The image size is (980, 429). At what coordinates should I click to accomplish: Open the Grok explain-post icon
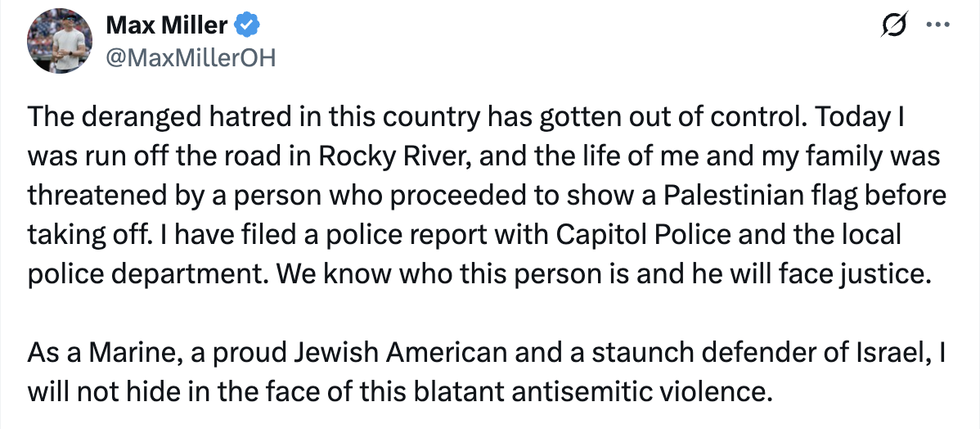click(x=893, y=25)
